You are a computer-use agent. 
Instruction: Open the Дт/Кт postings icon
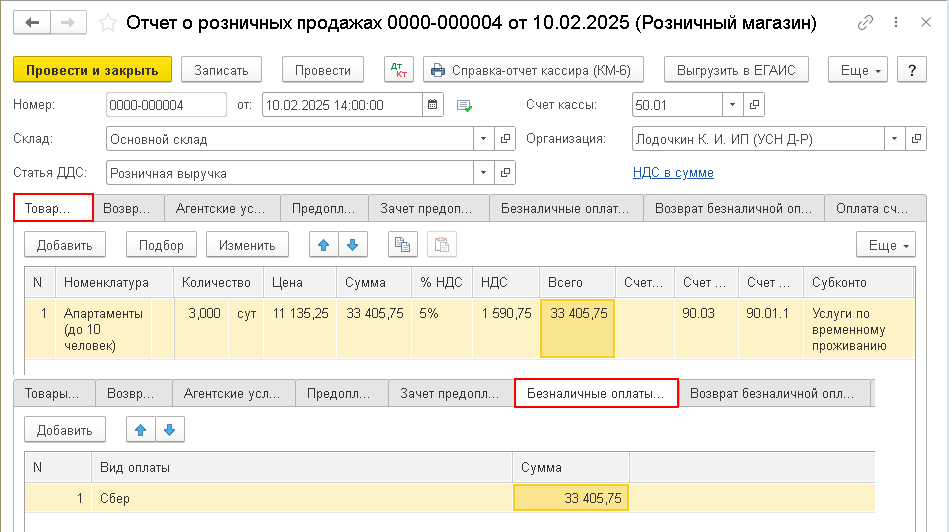(398, 70)
